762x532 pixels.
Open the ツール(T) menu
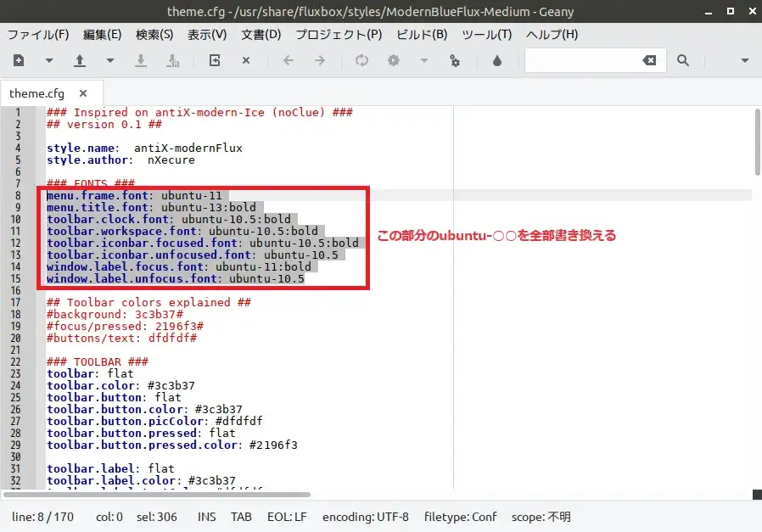point(487,35)
